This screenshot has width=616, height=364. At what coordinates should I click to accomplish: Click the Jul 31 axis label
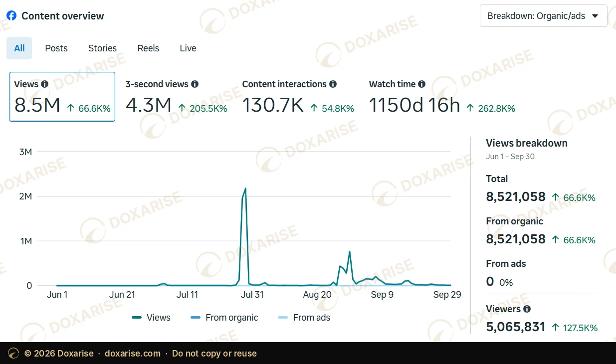coord(252,295)
